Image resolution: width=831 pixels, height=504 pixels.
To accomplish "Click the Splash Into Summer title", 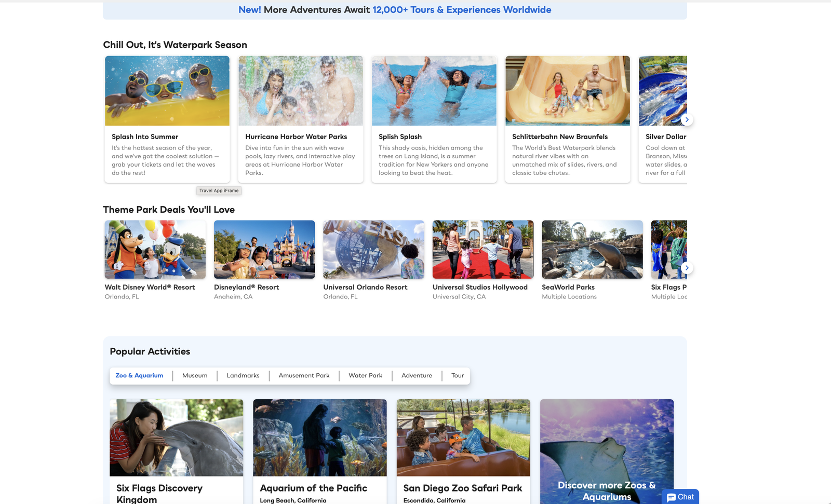I will [x=145, y=137].
